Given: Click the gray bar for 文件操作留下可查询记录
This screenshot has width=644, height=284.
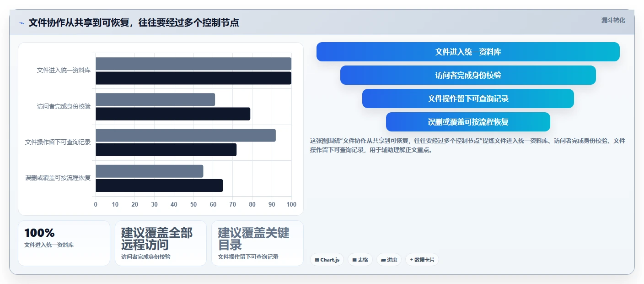Looking at the screenshot, I should (186, 135).
